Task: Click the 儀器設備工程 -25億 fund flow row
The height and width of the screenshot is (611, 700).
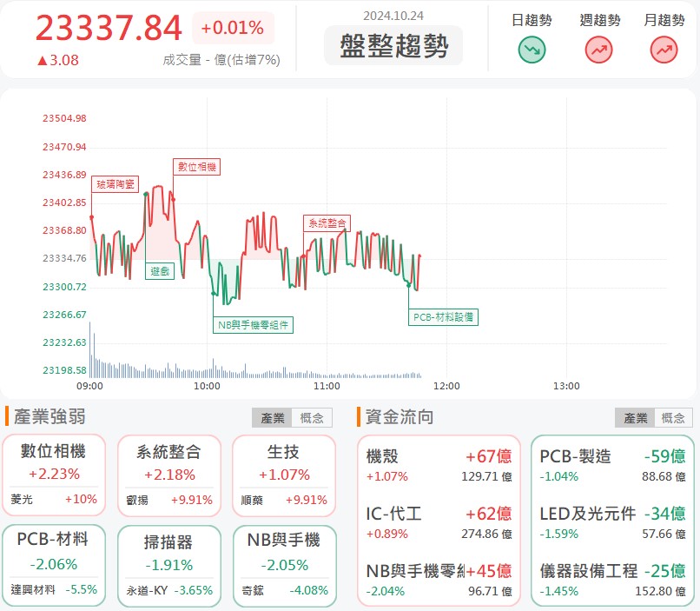Action: 612,580
